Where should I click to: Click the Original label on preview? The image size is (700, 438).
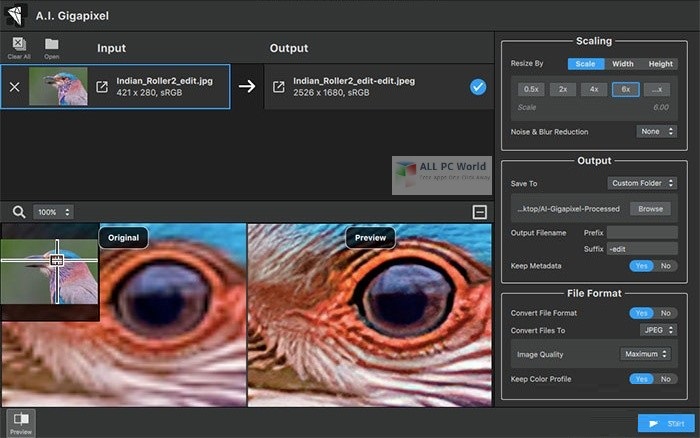(x=123, y=238)
